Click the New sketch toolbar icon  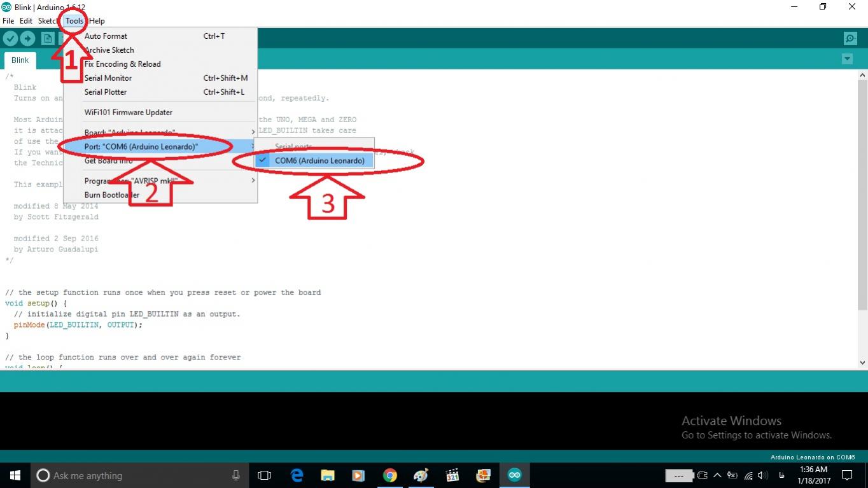pos(48,39)
